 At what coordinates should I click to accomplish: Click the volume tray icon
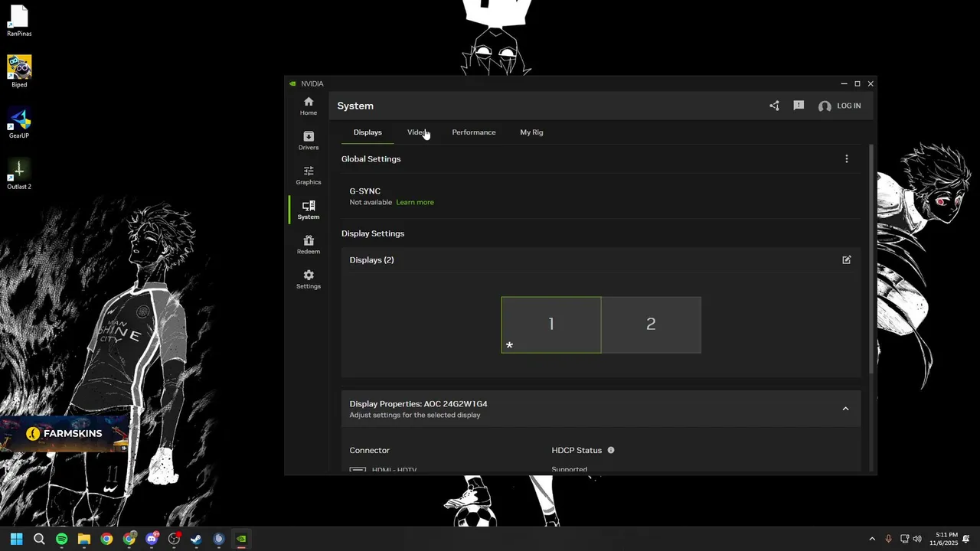(x=917, y=539)
